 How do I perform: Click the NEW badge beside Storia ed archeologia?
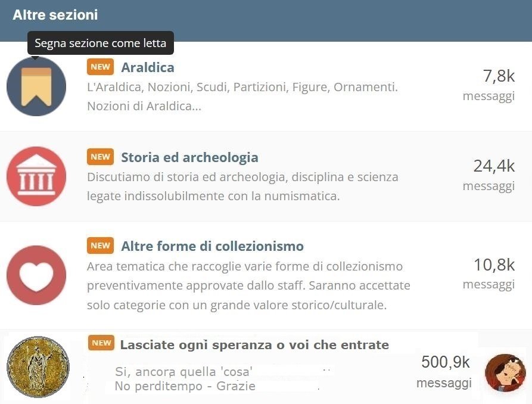click(100, 157)
